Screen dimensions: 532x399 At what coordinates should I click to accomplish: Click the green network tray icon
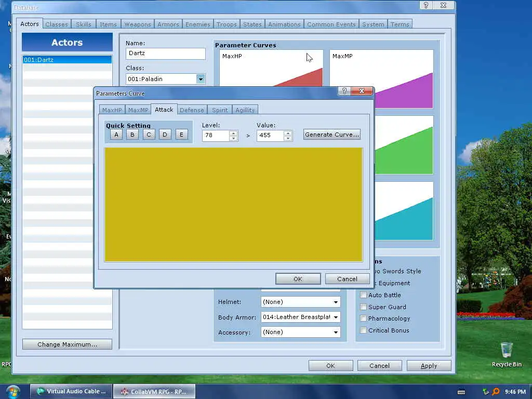(x=486, y=392)
